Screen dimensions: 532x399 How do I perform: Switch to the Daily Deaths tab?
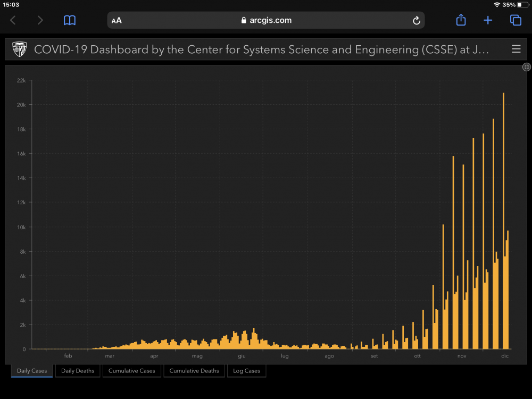pos(78,371)
